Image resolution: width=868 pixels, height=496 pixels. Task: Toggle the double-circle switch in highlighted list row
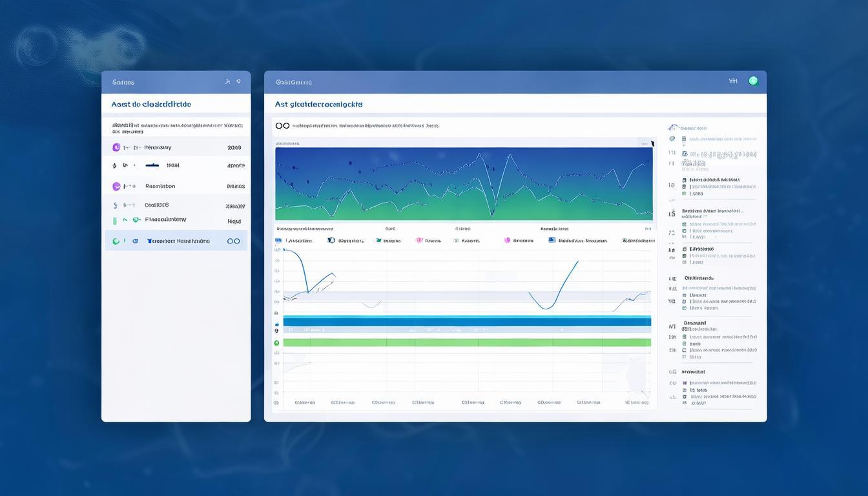(233, 241)
